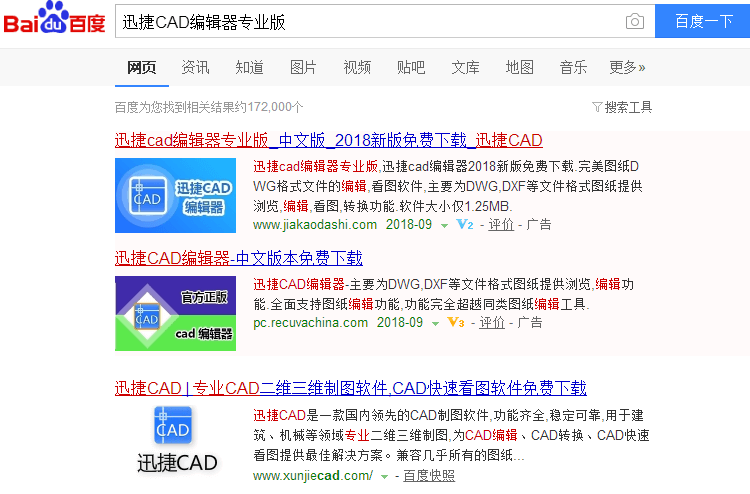This screenshot has height=494, width=750.
Task: Click the 百度一下 search button
Action: pyautogui.click(x=703, y=21)
